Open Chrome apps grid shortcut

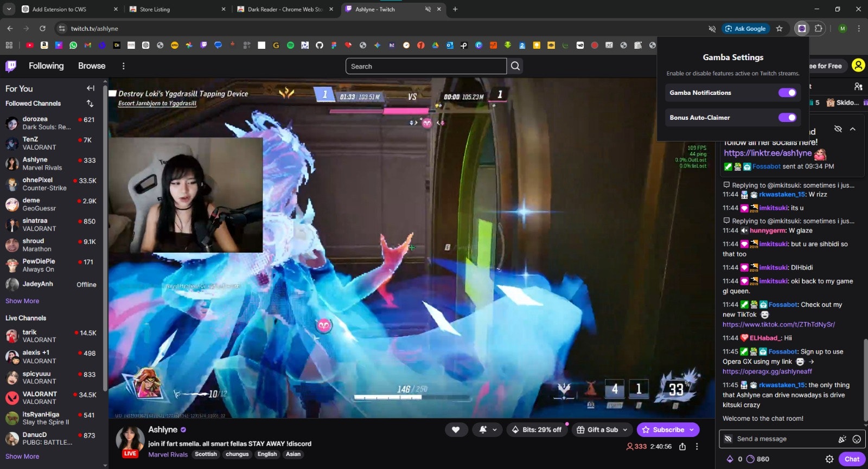click(9, 46)
